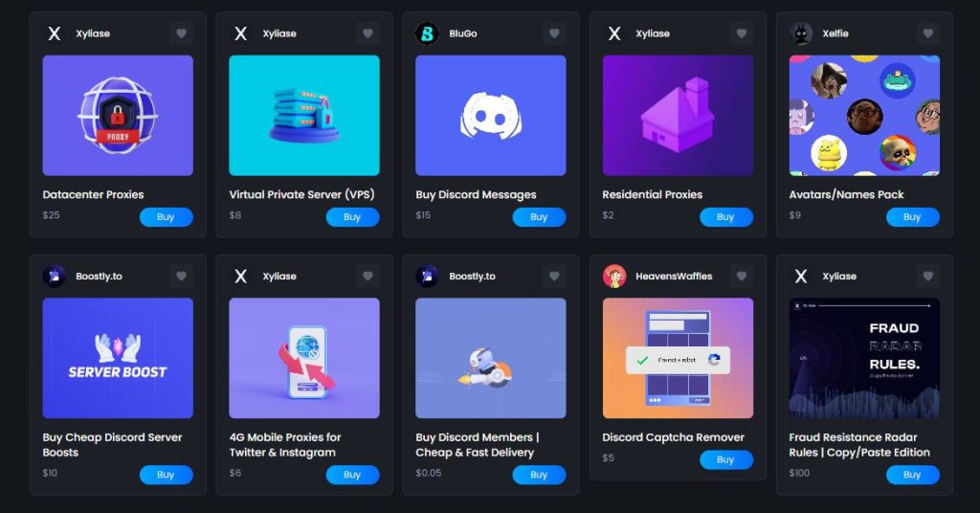Image resolution: width=980 pixels, height=513 pixels.
Task: Click Boostly.to avatar on Discord Members card
Action: pyautogui.click(x=427, y=277)
